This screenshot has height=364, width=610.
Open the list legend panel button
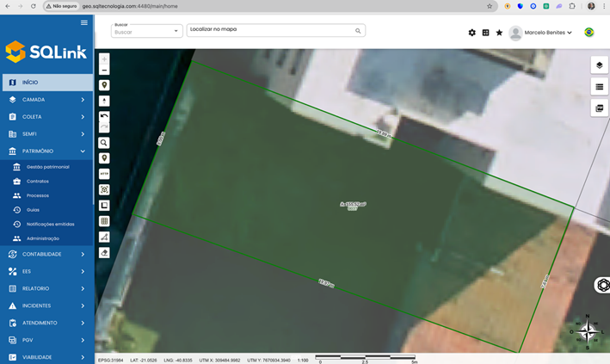click(x=600, y=86)
